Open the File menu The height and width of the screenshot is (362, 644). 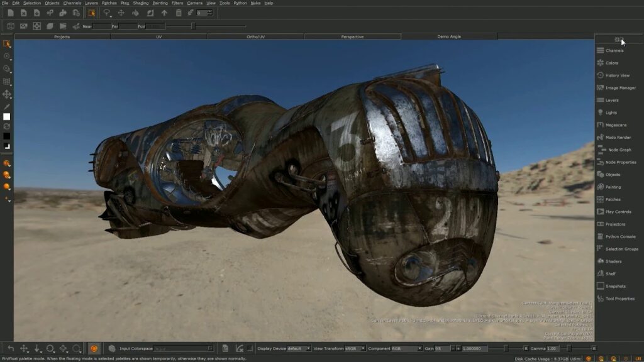[x=5, y=3]
